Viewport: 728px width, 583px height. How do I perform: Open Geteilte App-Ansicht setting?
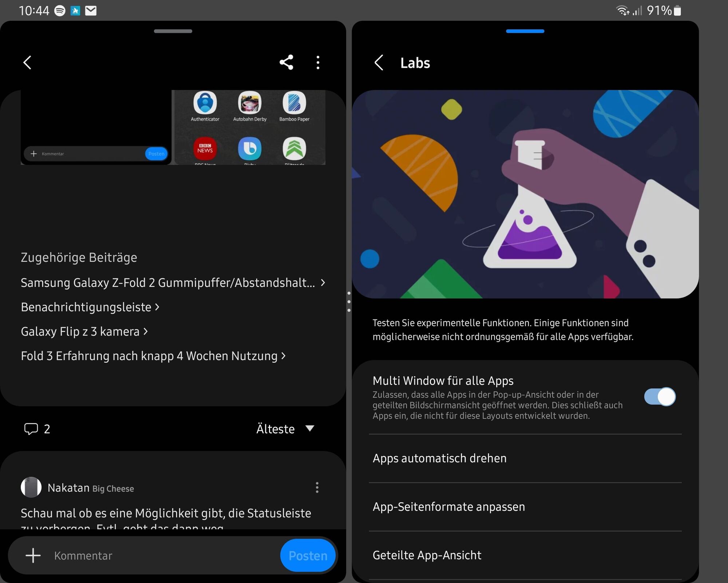point(525,555)
